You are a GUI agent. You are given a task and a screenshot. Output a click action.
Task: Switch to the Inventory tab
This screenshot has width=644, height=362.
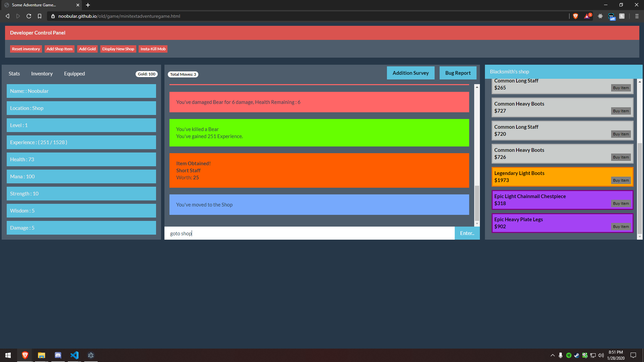(42, 74)
